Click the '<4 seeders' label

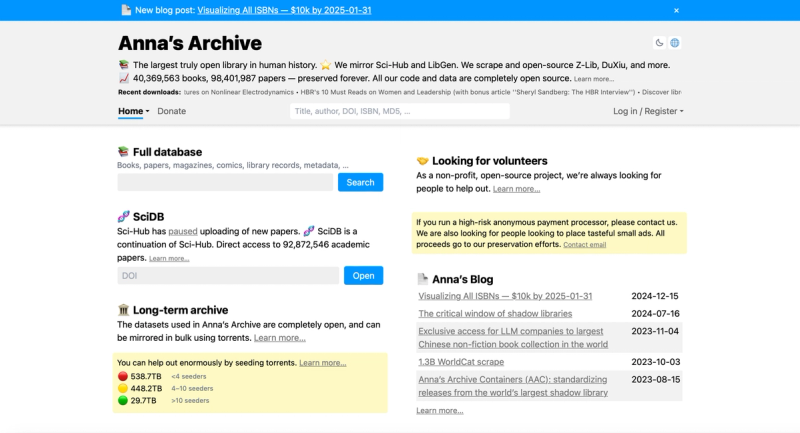pyautogui.click(x=189, y=376)
